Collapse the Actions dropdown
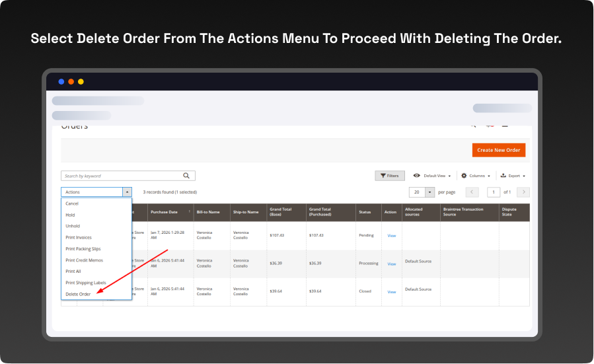The image size is (594, 364). point(127,192)
